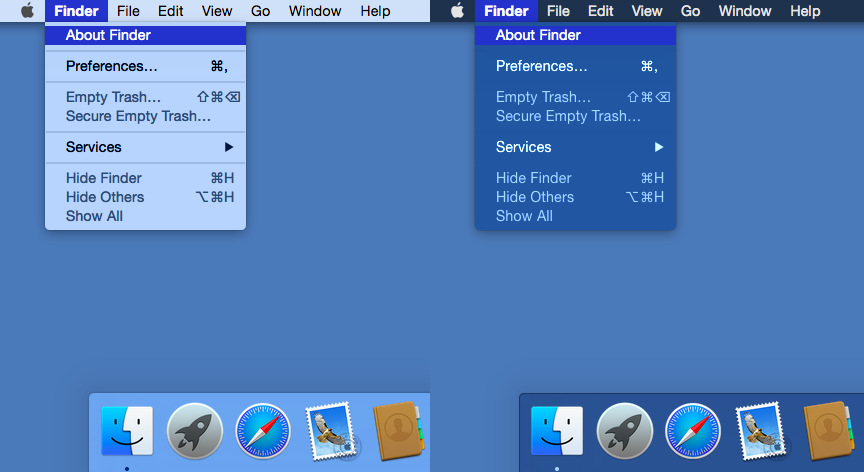Select Secure Empty Trash… in the dark menu
Screen dimensions: 864x472
pos(575,116)
